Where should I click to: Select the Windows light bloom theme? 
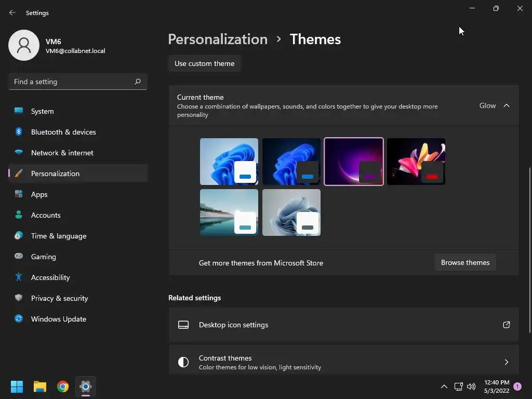(x=229, y=162)
